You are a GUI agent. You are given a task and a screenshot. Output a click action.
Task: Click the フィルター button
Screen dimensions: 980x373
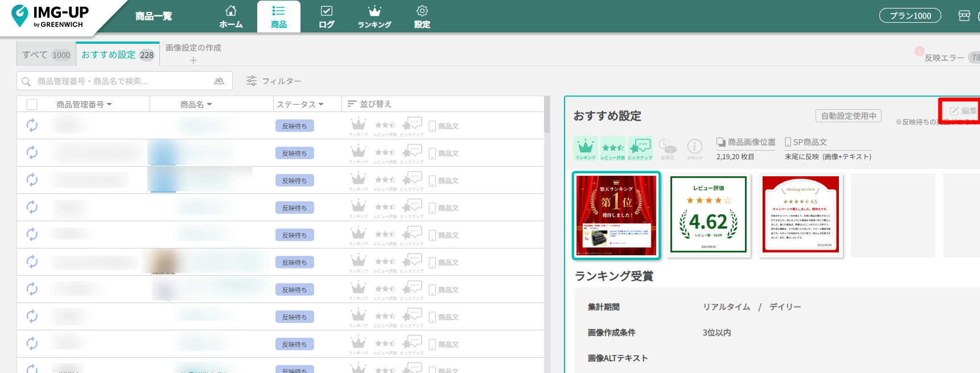[274, 81]
